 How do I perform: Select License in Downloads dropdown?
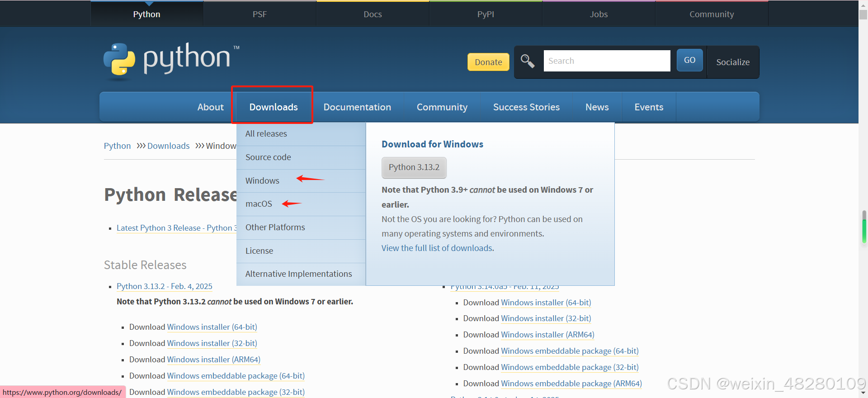[301, 251]
